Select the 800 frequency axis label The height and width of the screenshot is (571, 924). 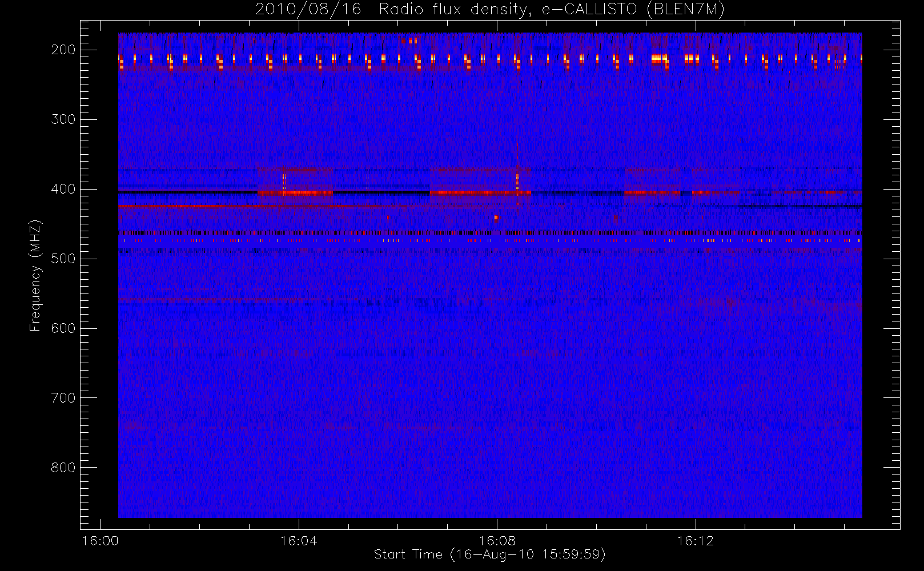tap(63, 468)
